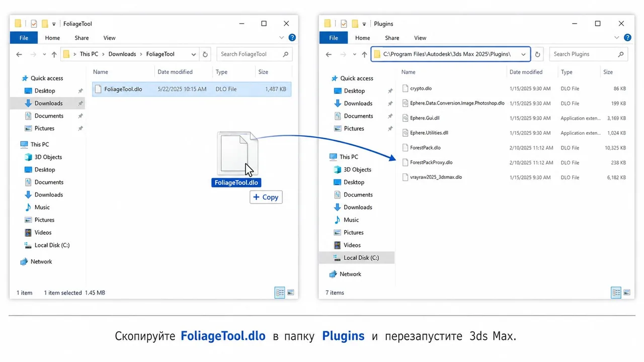Open address history dropdown in FoliageTool window
The height and width of the screenshot is (362, 644).
pos(194,54)
